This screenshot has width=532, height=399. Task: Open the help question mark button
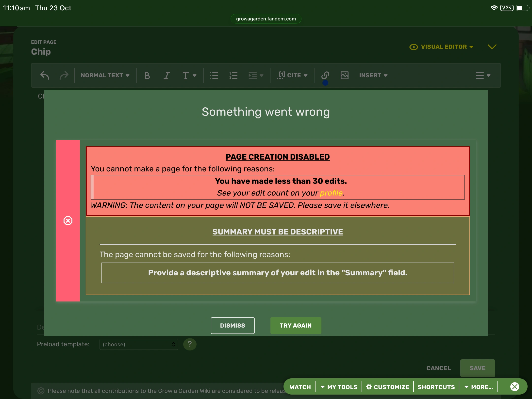point(190,344)
